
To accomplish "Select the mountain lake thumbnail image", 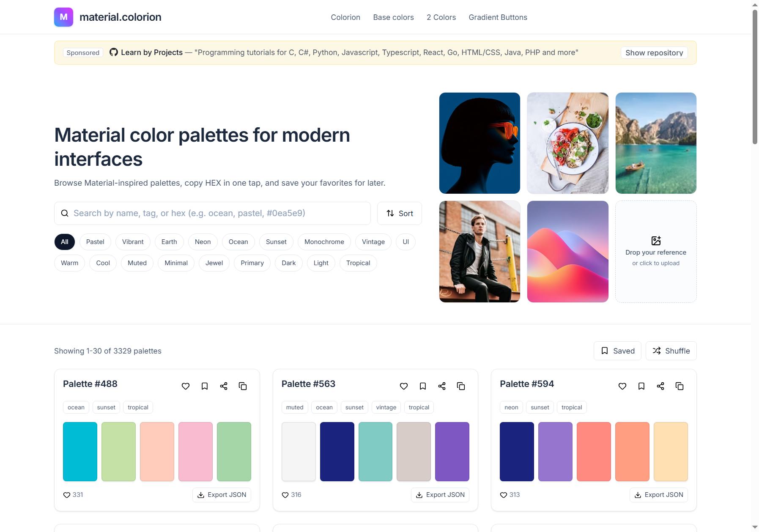I will point(656,143).
